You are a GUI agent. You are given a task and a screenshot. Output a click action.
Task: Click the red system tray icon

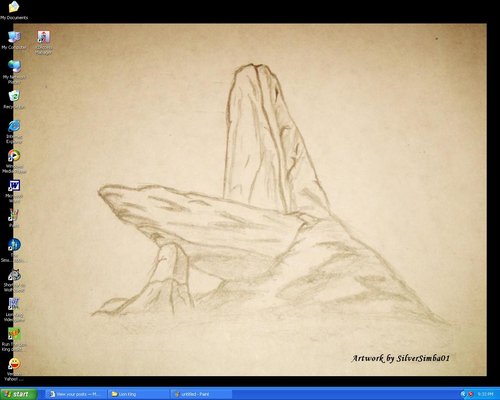click(x=471, y=394)
